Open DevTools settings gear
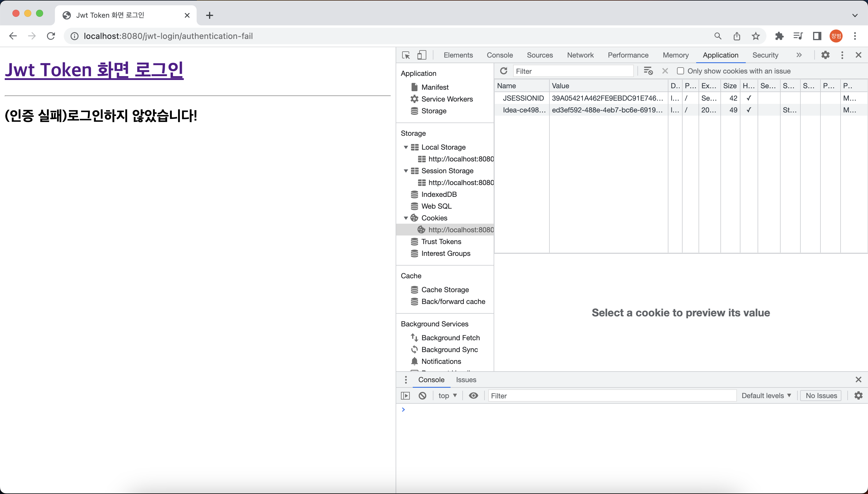Image resolution: width=868 pixels, height=494 pixels. (x=825, y=55)
